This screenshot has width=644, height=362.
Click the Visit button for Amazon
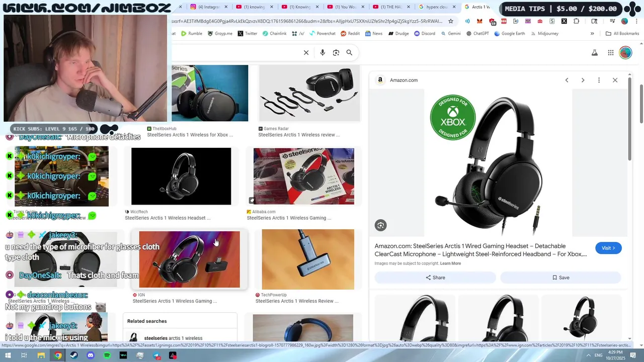608,248
